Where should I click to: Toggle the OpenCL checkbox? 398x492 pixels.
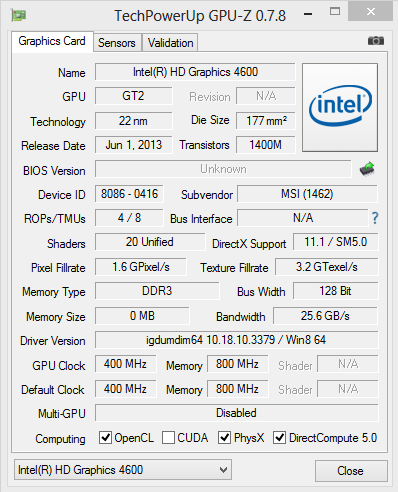tap(105, 437)
